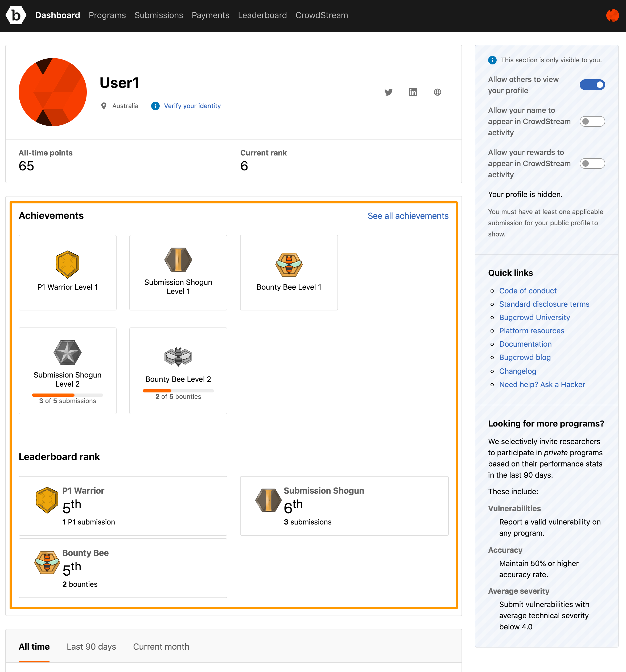Screen dimensions: 626x672
Task: Open the Bugcrowd blog link
Action: pos(525,357)
